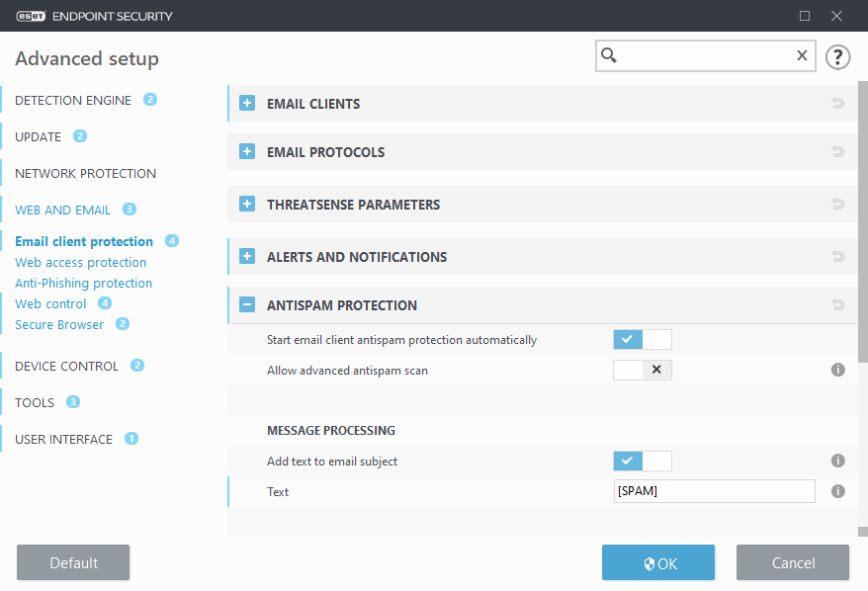Click in the Advanced setup search box
This screenshot has height=591, width=868.
(x=705, y=55)
